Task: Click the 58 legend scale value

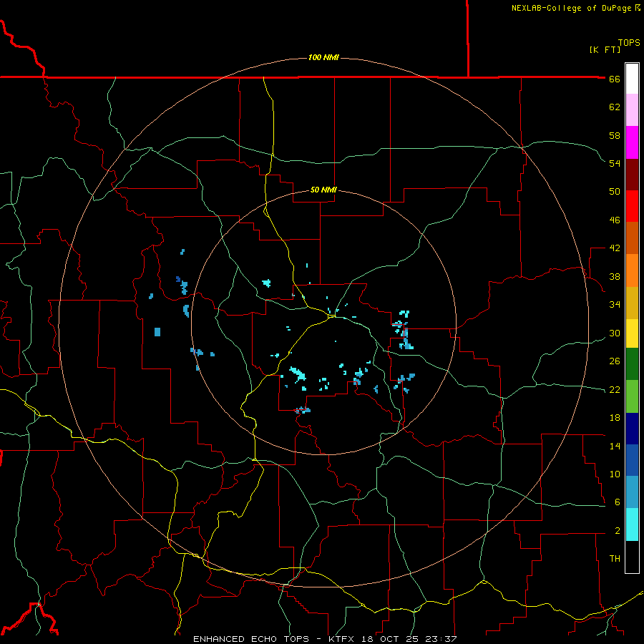Action: point(615,135)
